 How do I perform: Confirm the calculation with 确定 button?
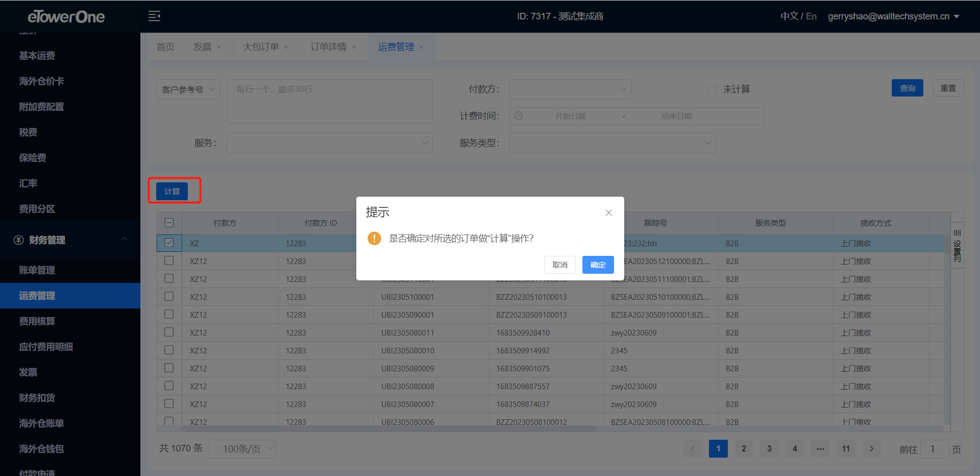pos(598,265)
